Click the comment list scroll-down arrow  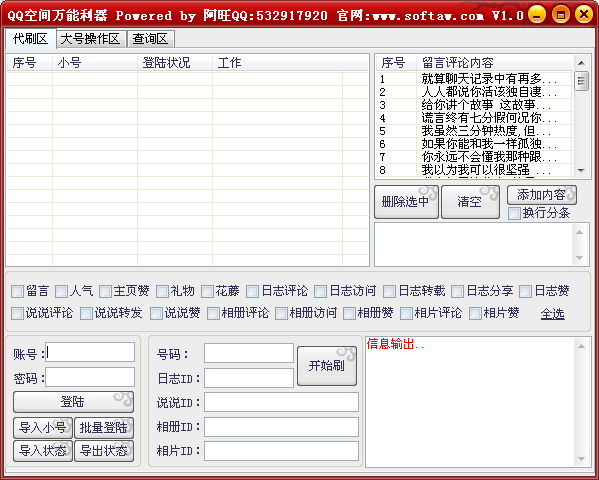(x=581, y=170)
